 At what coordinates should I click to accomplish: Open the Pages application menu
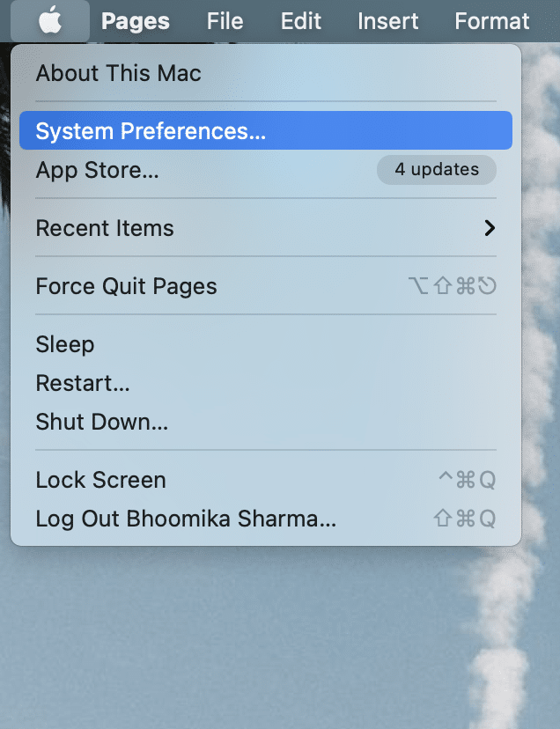[x=135, y=21]
